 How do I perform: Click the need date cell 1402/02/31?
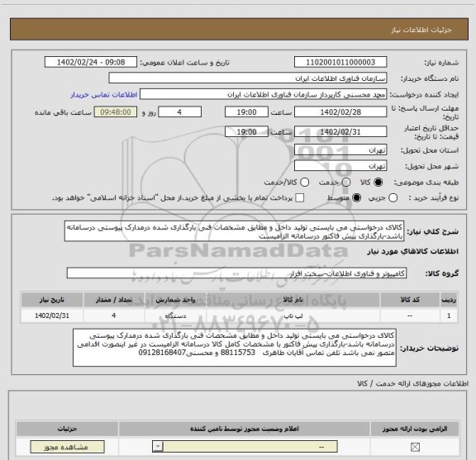(52, 315)
